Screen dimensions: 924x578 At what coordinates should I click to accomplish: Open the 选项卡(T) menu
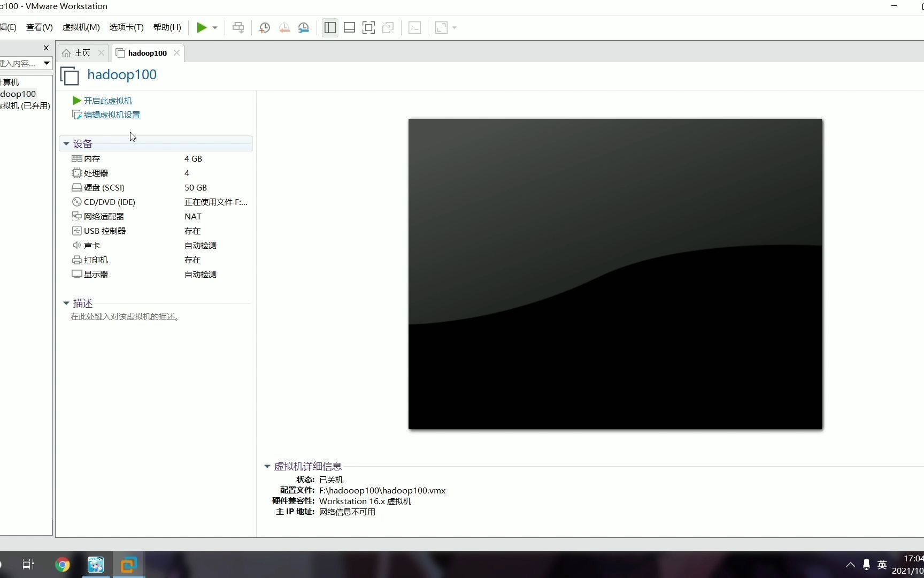[127, 27]
